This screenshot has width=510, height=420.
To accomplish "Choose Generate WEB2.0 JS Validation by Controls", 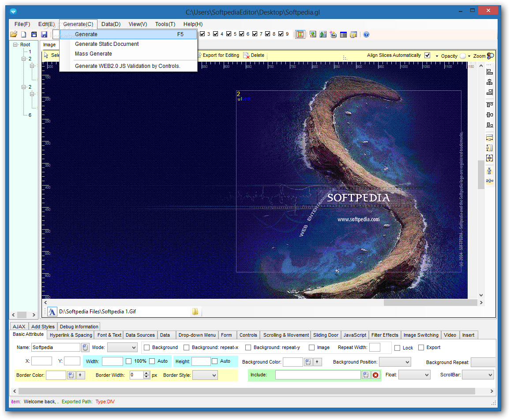I will coord(128,66).
